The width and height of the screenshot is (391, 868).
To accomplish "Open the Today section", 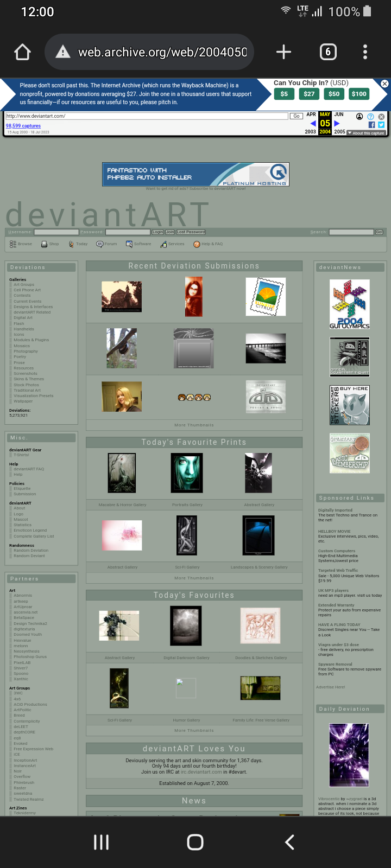I will 78,244.
